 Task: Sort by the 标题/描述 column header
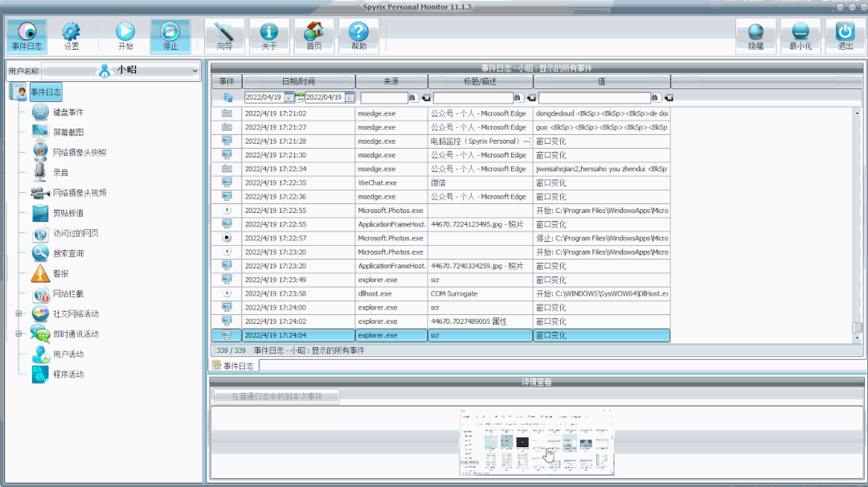tap(481, 82)
